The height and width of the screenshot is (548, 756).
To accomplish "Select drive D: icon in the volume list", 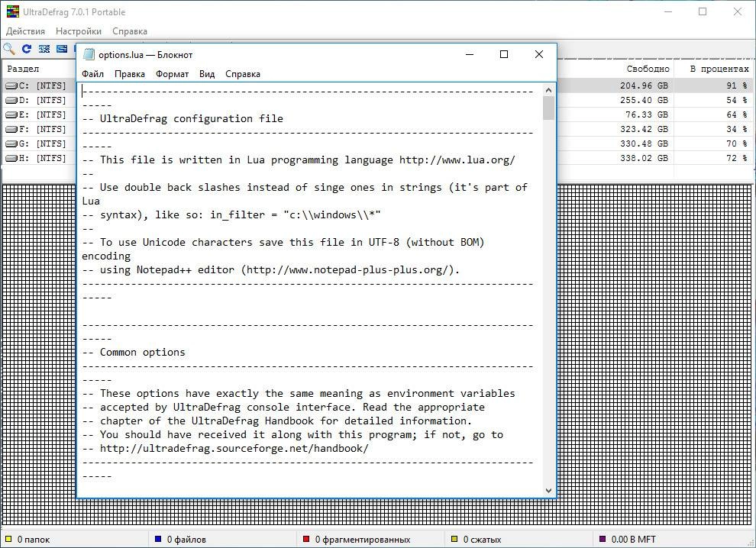I will click(x=11, y=100).
